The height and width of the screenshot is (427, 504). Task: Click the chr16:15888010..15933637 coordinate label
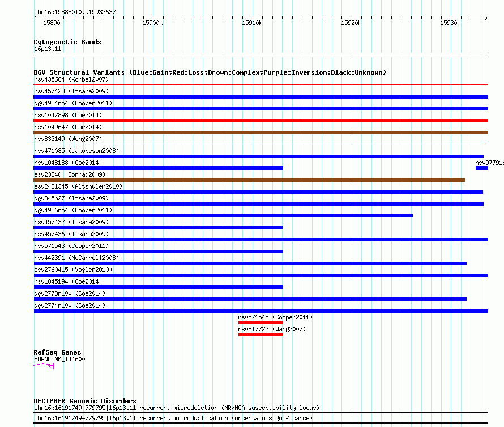click(x=75, y=12)
